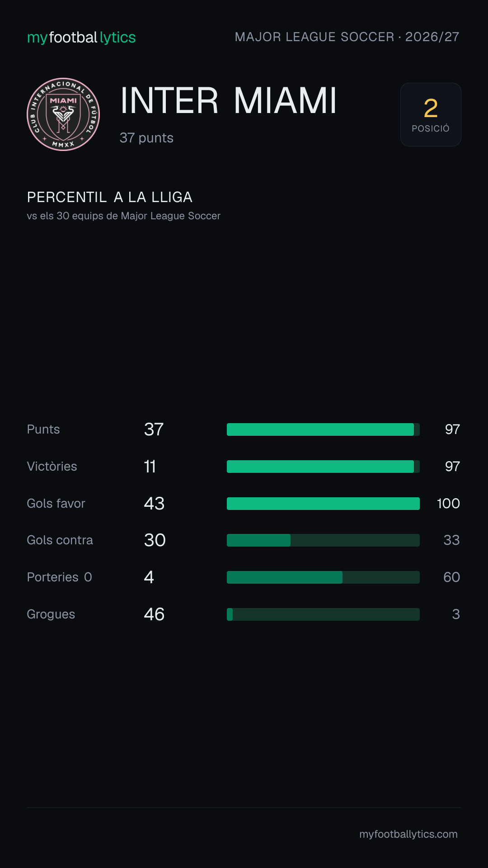Select the Gols contra value 30

pyautogui.click(x=155, y=540)
